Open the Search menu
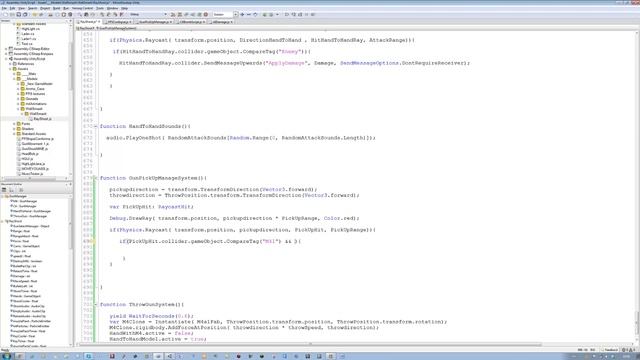This screenshot has height=360, width=640. tap(32, 8)
